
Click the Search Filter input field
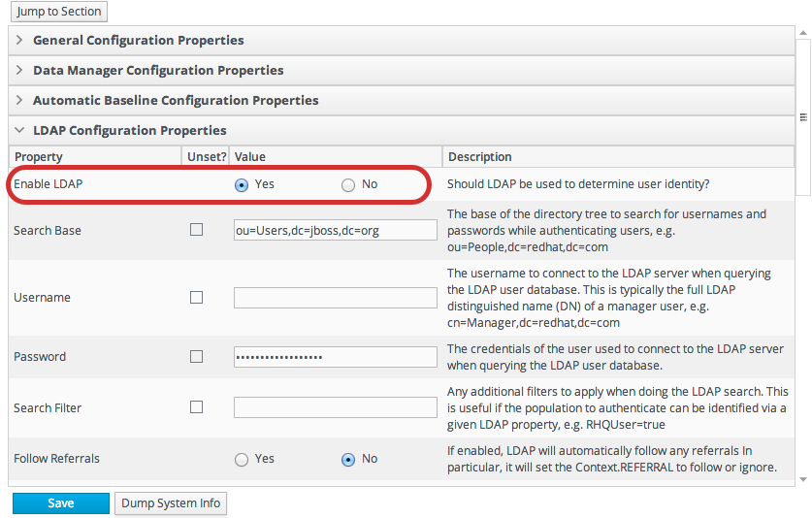point(335,407)
